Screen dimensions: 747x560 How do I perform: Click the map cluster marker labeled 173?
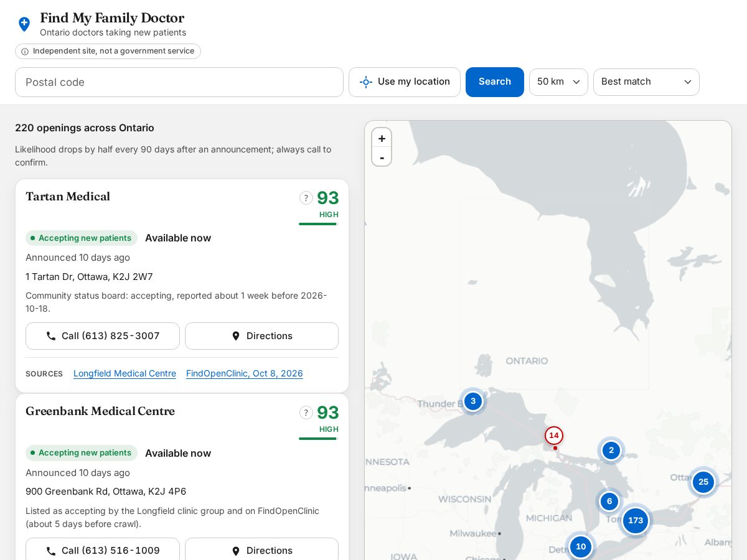pyautogui.click(x=636, y=520)
